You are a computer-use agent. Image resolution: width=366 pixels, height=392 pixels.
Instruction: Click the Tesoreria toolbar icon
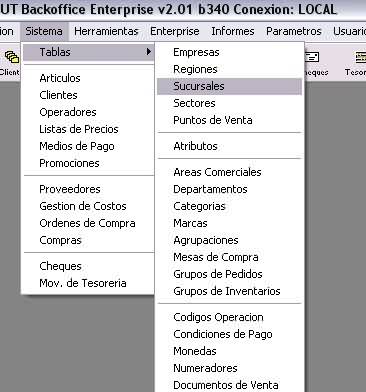pos(356,62)
